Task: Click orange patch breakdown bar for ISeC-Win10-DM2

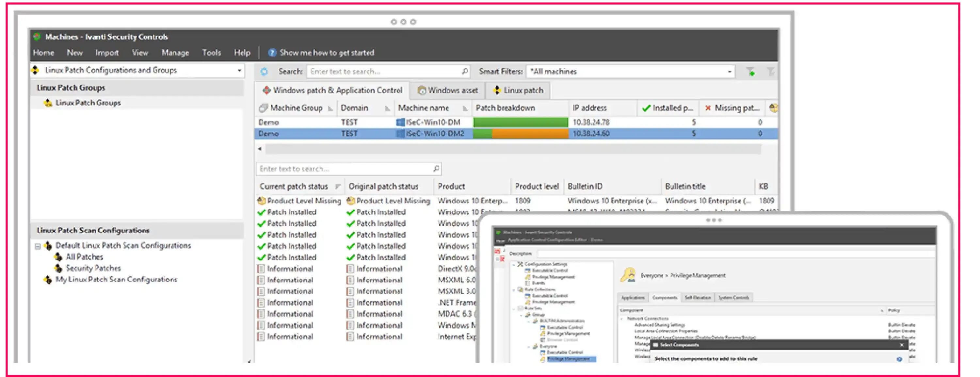Action: [x=530, y=134]
